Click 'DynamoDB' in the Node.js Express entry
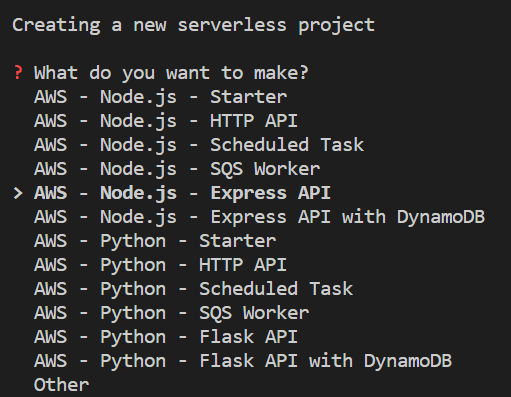 (441, 217)
